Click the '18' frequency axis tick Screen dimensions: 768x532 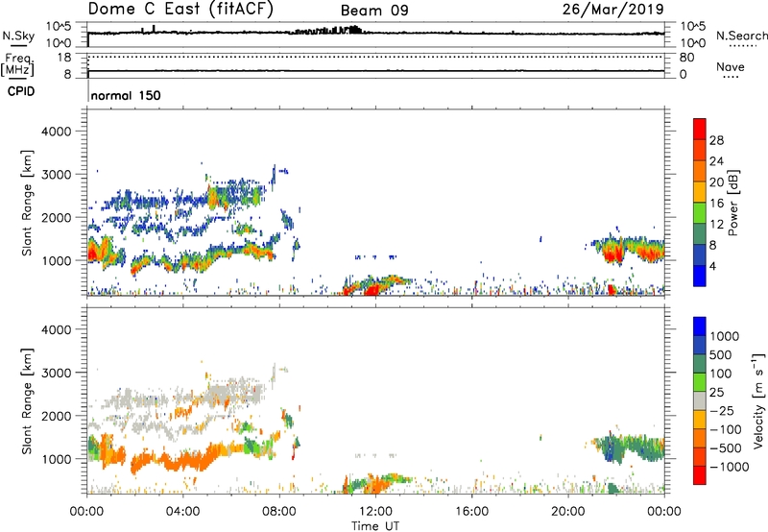[64, 58]
